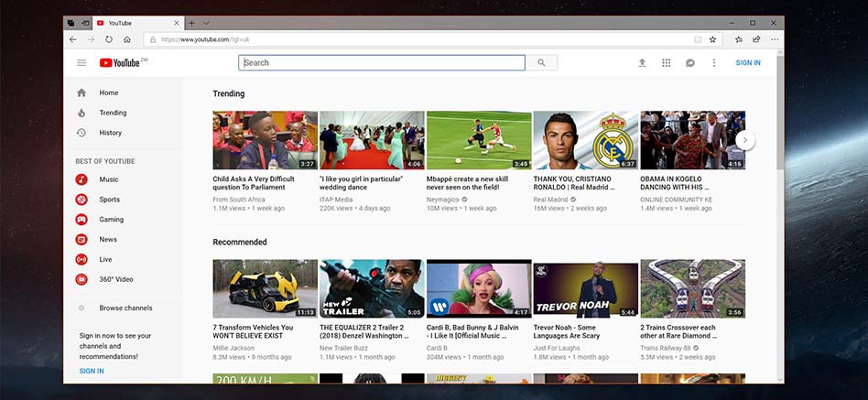
Task: Select News under Best of YouTube
Action: pos(123,240)
